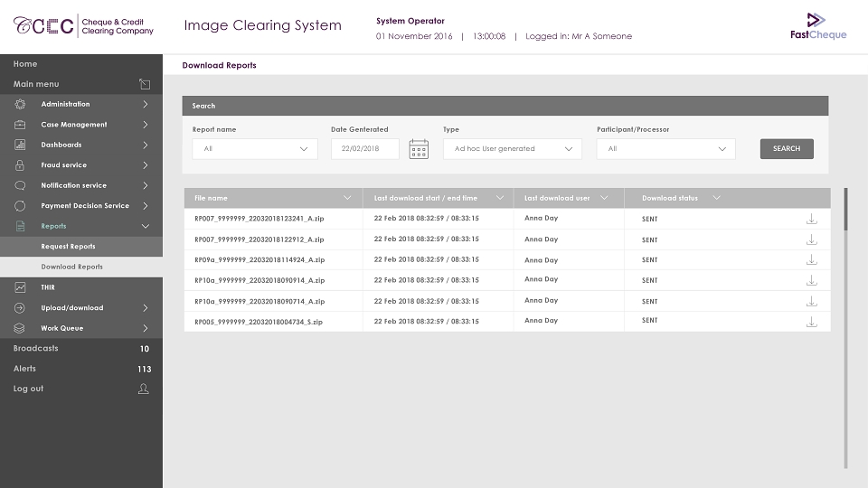Click SENT status of RP10a_9999999_22032018090914_A.zip

(650, 280)
